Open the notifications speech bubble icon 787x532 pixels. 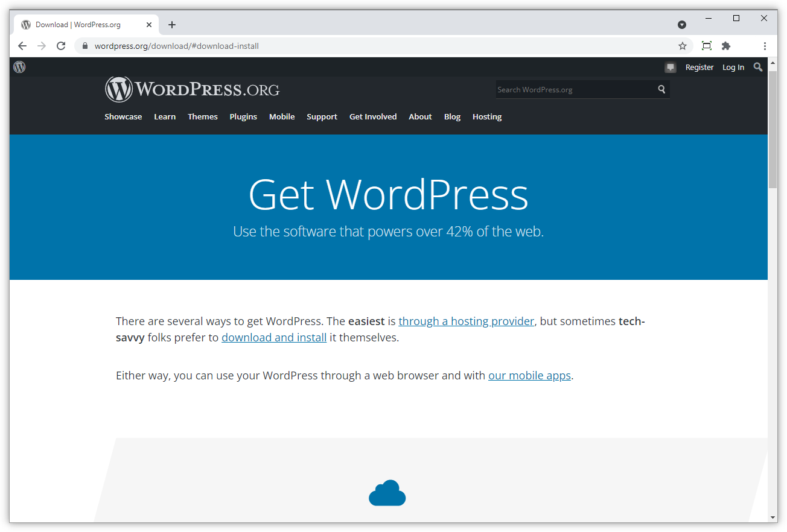[x=670, y=68]
